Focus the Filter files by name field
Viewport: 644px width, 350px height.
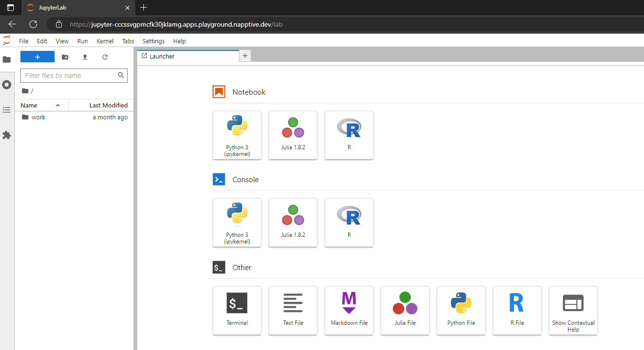[x=74, y=76]
